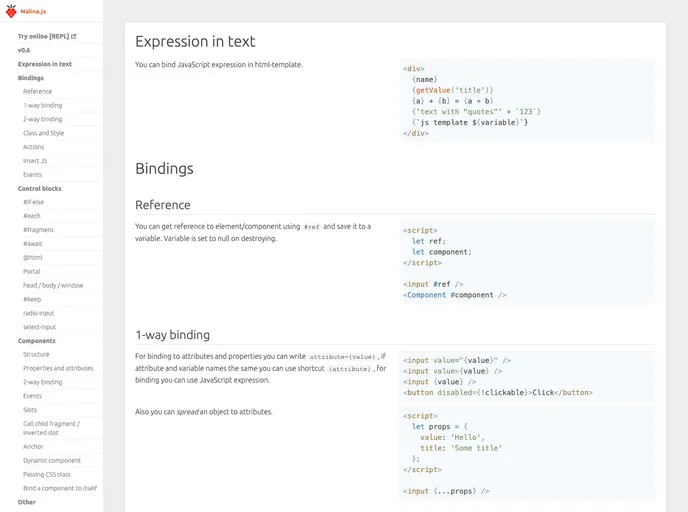Open the radio-input sidebar link
Screen dimensions: 688x512
click(39, 313)
